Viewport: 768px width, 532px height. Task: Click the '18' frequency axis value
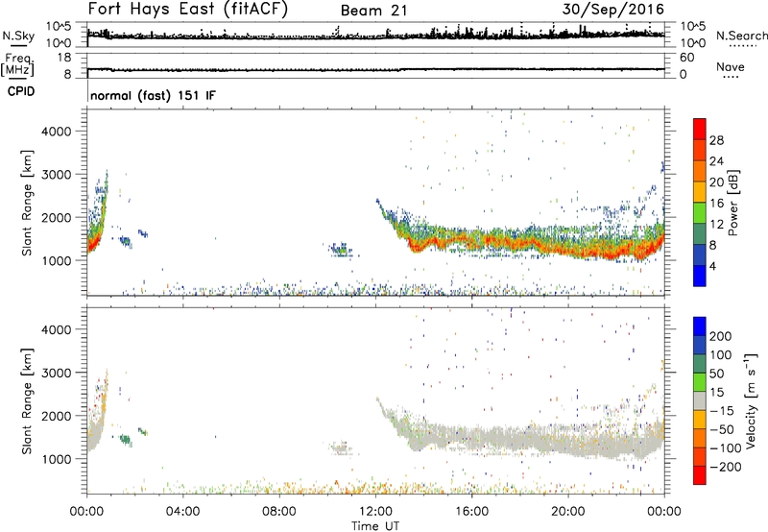coord(63,57)
